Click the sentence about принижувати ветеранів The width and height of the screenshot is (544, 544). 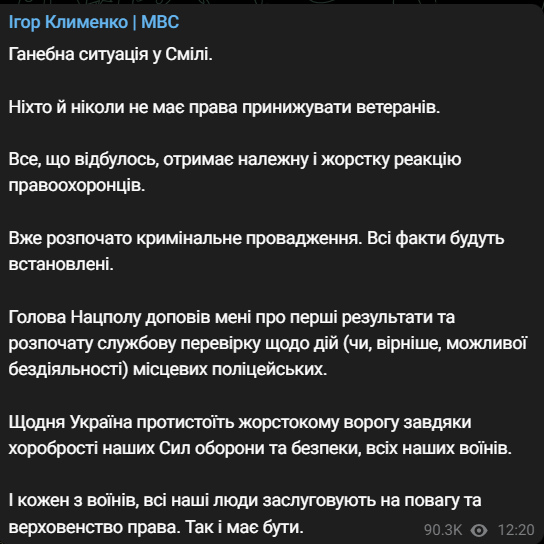click(x=224, y=107)
